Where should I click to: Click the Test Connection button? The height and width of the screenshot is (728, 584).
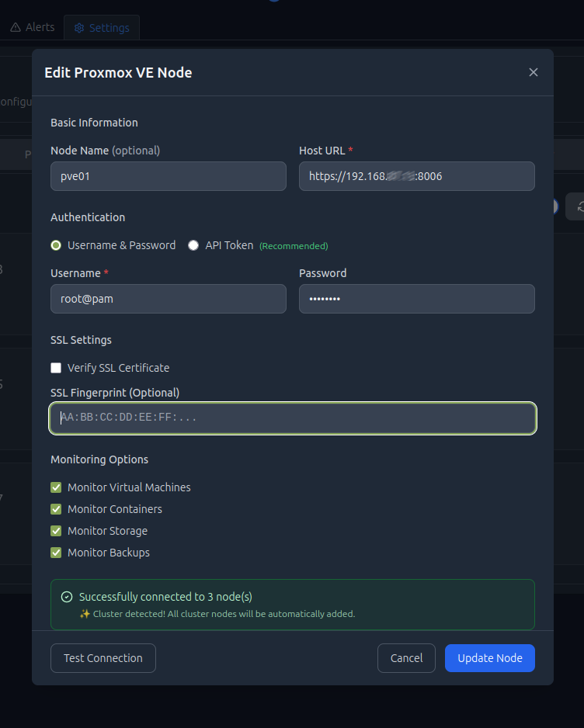[103, 658]
